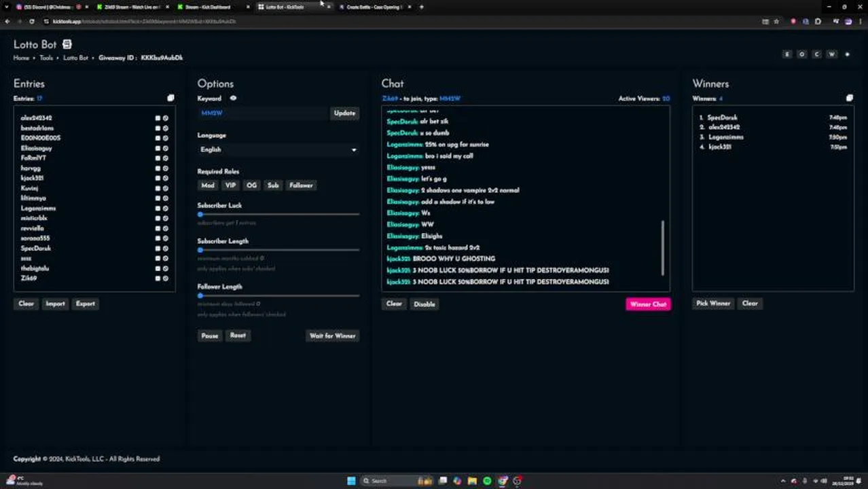Toggle the Mod required role

[208, 185]
